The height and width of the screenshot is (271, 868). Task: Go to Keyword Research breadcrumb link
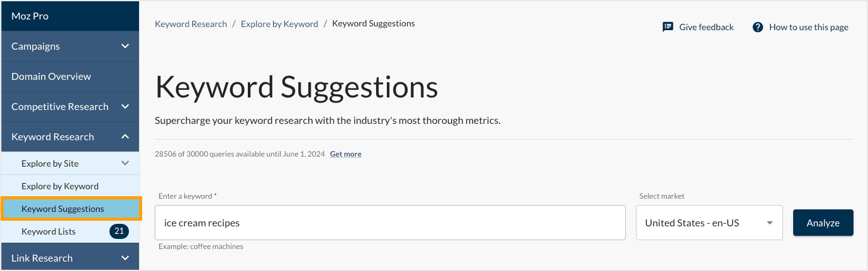[x=191, y=24]
